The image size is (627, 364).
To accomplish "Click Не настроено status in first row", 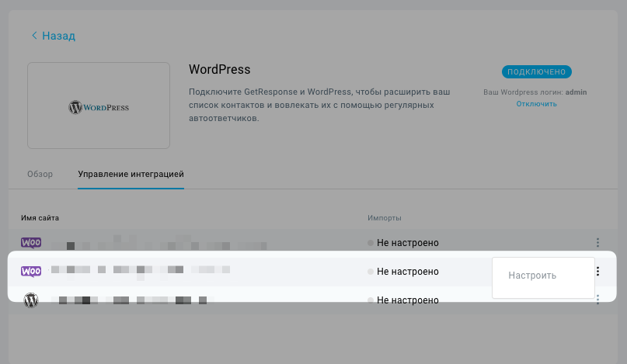I will point(403,243).
